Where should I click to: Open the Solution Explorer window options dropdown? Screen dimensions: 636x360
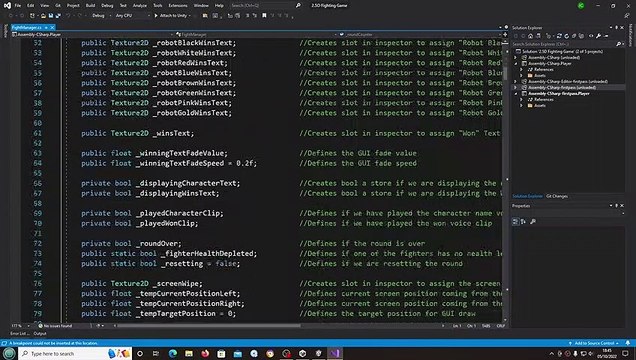[611, 28]
